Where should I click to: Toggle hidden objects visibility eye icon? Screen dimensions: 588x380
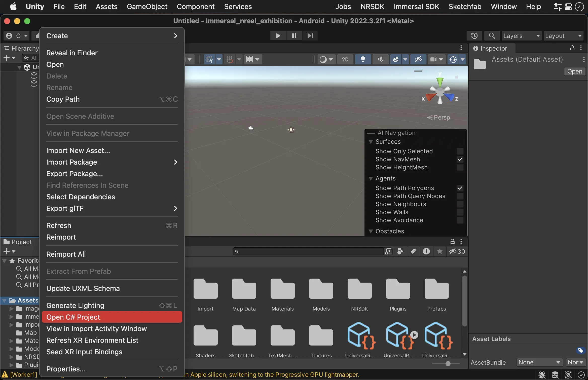[418, 59]
